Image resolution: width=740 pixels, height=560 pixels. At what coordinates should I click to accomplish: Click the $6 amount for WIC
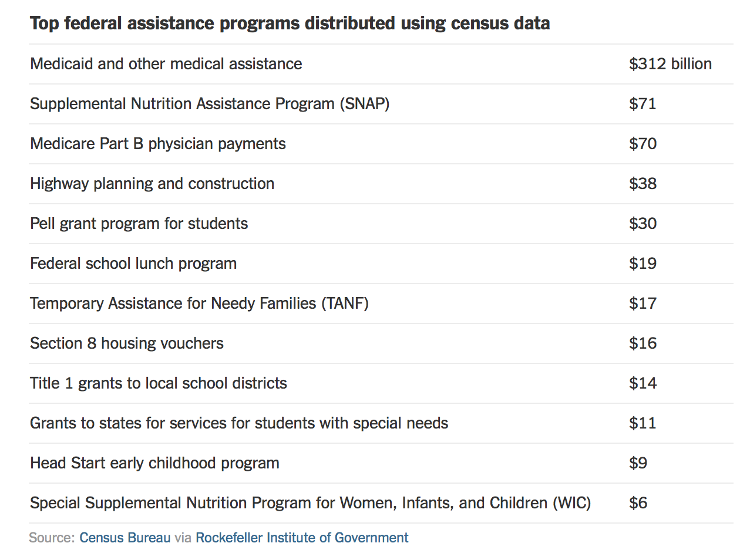[638, 503]
